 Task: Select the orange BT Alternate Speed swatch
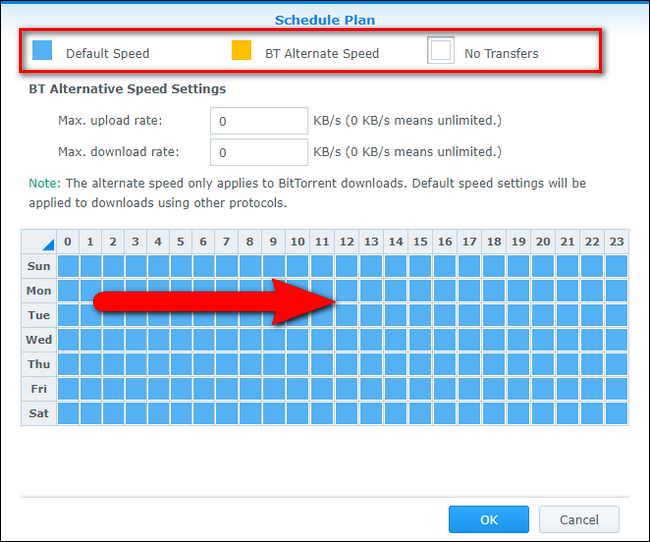[x=241, y=51]
